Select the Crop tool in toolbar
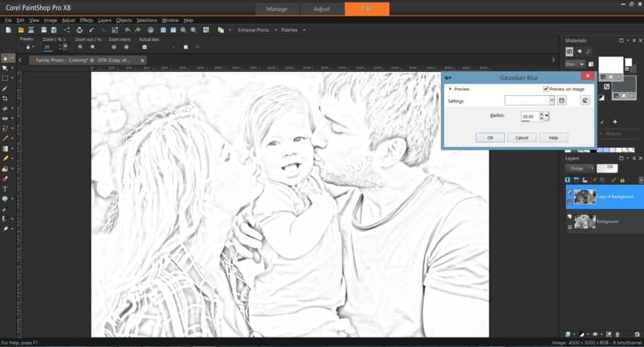The height and width of the screenshot is (347, 644). (x=5, y=98)
